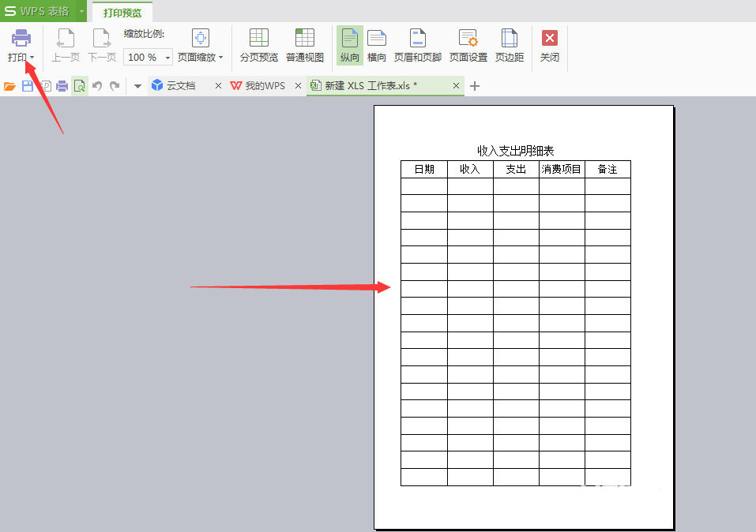The image size is (756, 532).
Task: Open 页眉和页脚 header and footer settings
Action: [418, 46]
